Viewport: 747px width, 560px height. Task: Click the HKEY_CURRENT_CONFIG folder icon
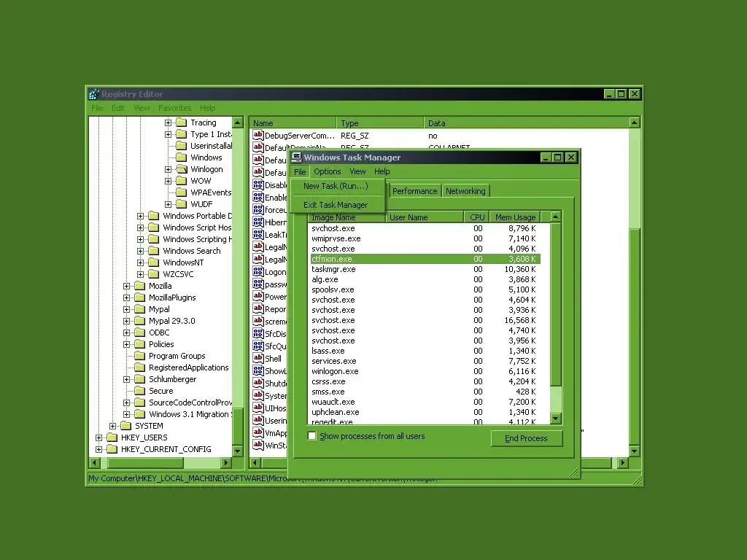pyautogui.click(x=112, y=449)
